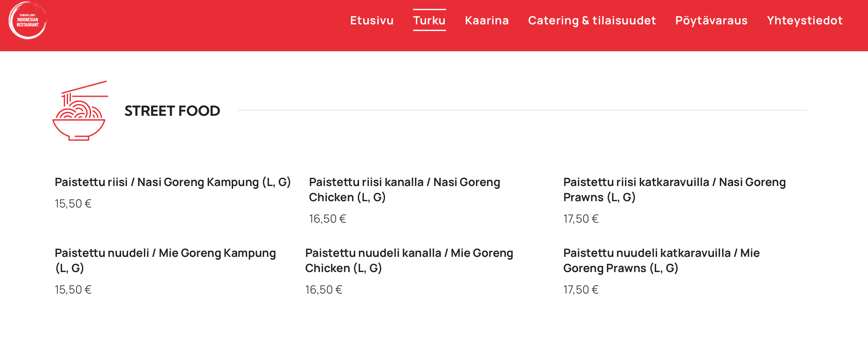
Task: Select the Turku menu tab
Action: 429,20
